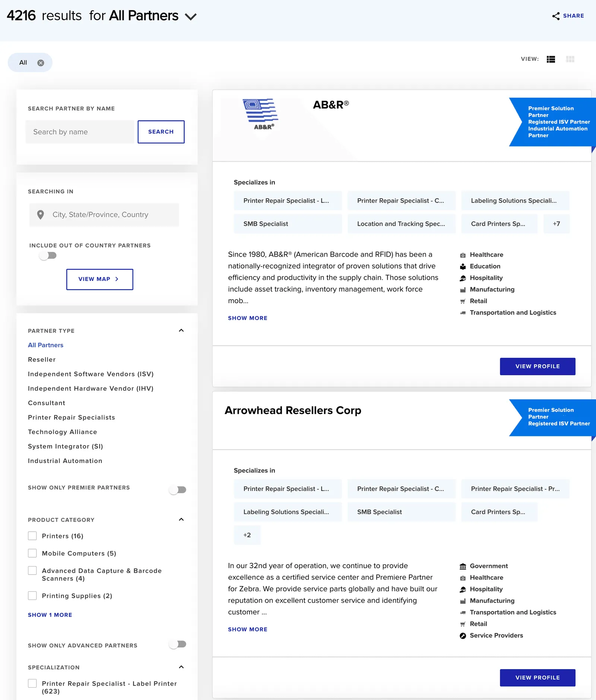
Task: Click the Healthcare icon on AB&R card
Action: (x=463, y=255)
